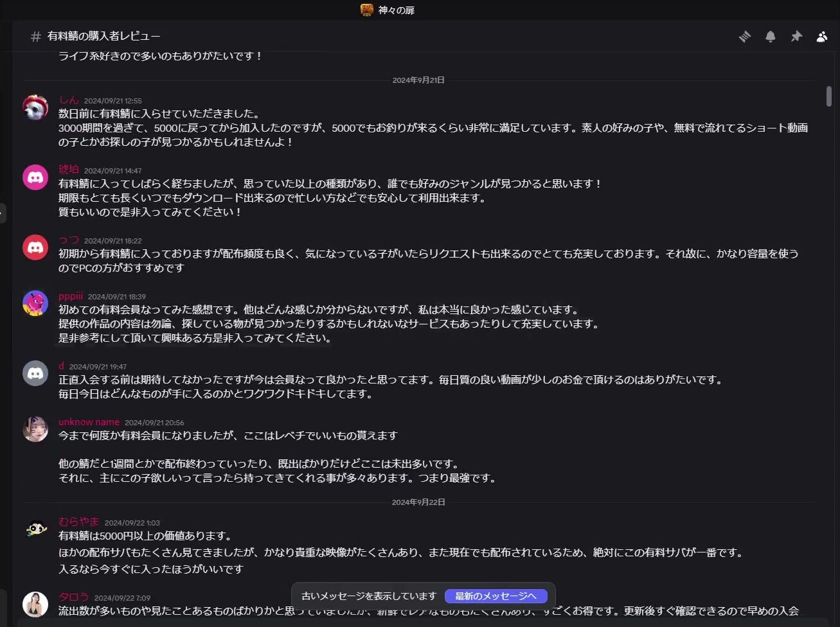
Task: Click username つつ
Action: [x=69, y=240]
